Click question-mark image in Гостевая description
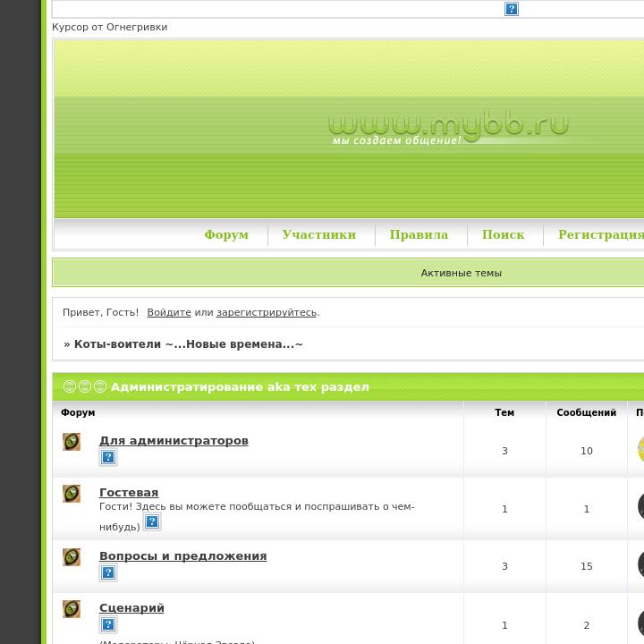This screenshot has width=644, height=644. click(x=152, y=521)
